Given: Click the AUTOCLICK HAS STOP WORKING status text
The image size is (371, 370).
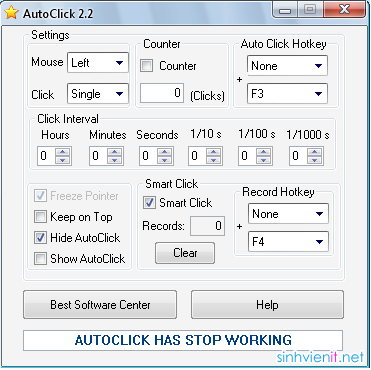Looking at the screenshot, I should 183,340.
